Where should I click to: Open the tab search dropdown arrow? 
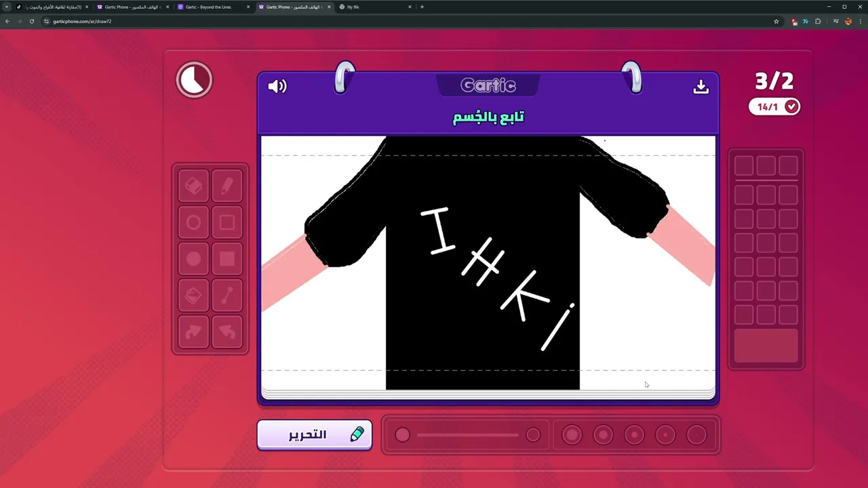(x=7, y=7)
